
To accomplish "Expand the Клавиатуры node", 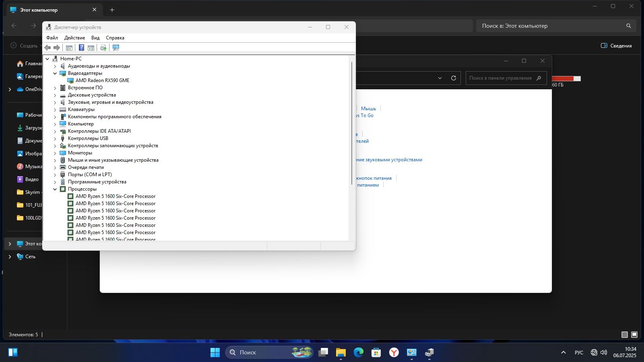I will 55,109.
